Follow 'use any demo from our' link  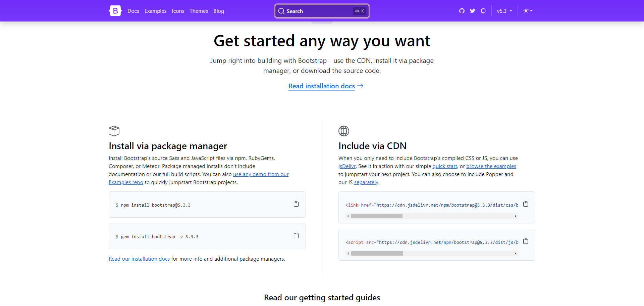click(x=261, y=174)
